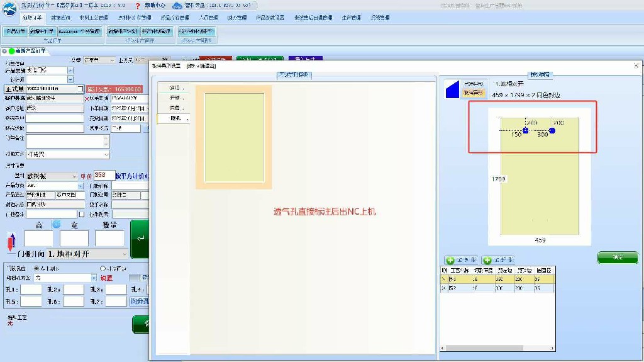Select the second 门铰孔位 radio option
644x362 pixels.
coord(103,268)
